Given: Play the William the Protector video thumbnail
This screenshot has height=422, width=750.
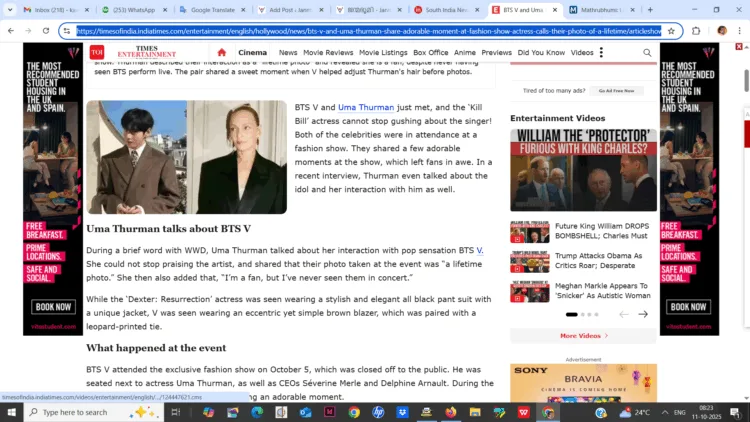Looking at the screenshot, I should pos(583,170).
